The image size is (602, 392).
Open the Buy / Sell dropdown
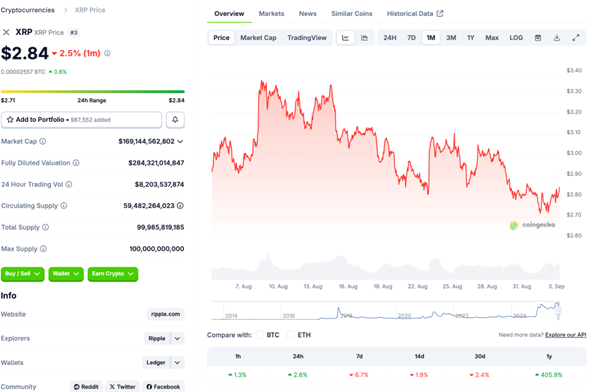coord(23,274)
